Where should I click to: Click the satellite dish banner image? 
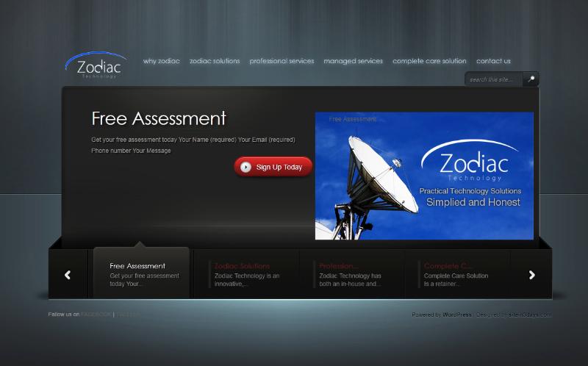point(424,176)
